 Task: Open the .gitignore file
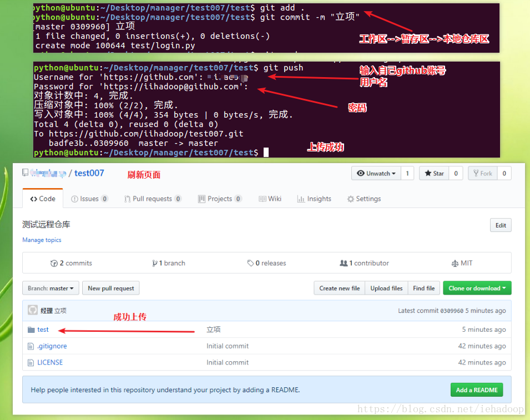coord(52,346)
